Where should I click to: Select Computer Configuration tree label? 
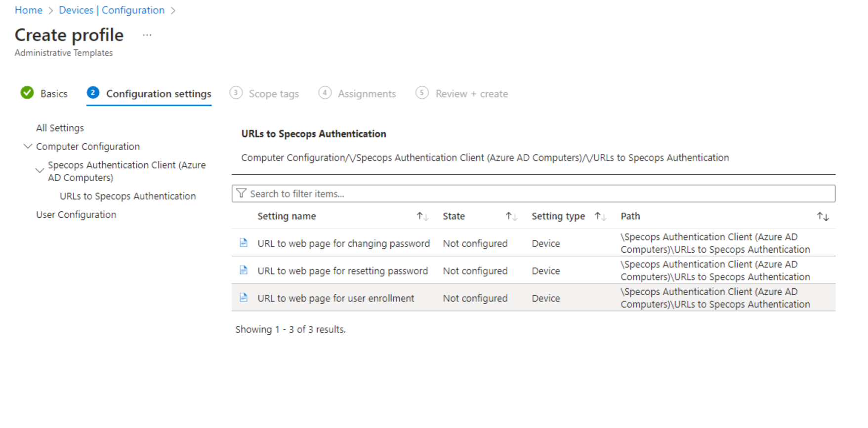pos(88,147)
